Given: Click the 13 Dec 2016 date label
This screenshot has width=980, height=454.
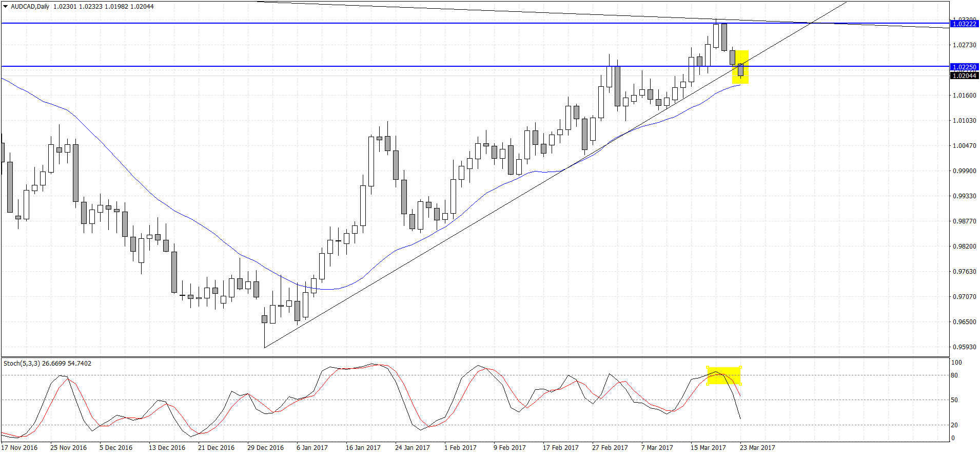Looking at the screenshot, I should (167, 448).
